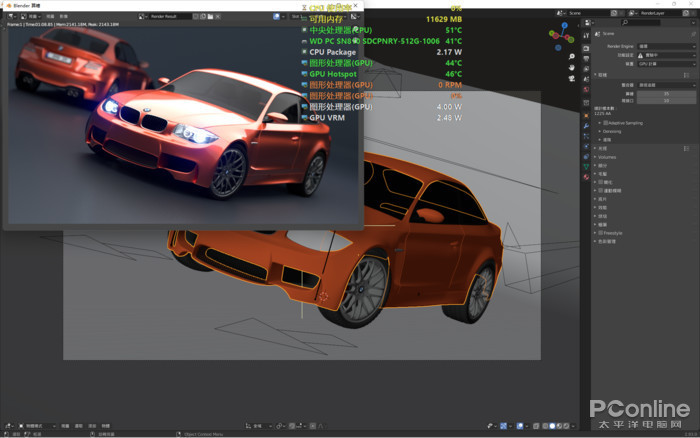Open the editor type menu in render window
The height and width of the screenshot is (438, 700).
pos(11,17)
